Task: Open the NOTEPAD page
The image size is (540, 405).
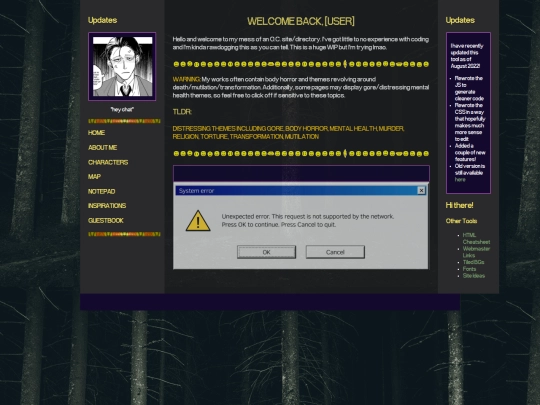Action: (102, 191)
